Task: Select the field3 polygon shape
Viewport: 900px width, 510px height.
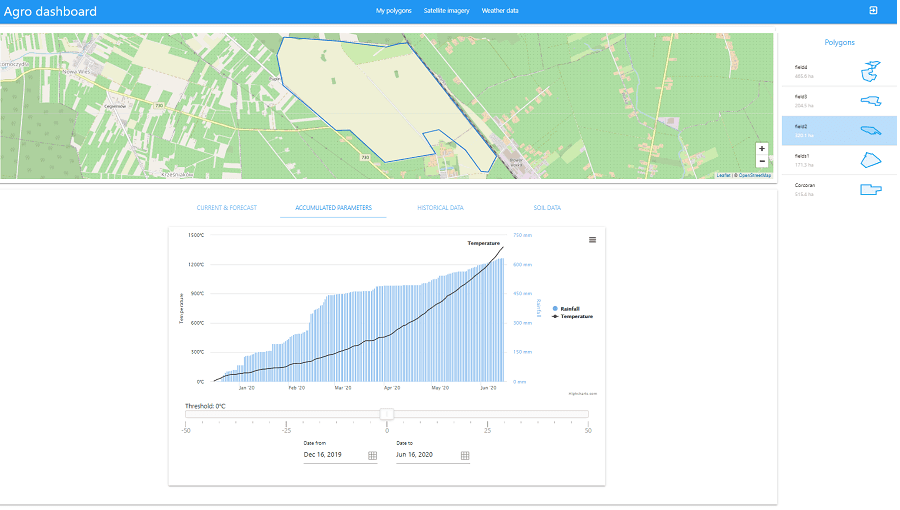Action: (x=871, y=101)
